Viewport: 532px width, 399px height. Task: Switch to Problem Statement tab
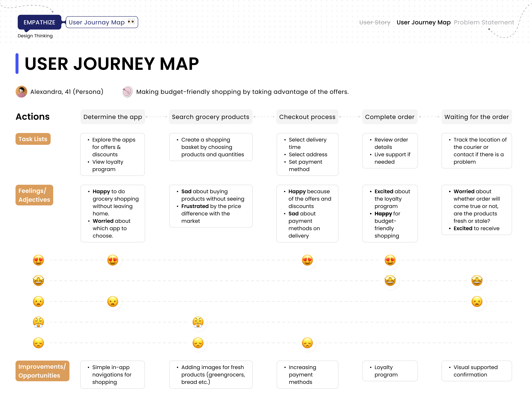484,22
